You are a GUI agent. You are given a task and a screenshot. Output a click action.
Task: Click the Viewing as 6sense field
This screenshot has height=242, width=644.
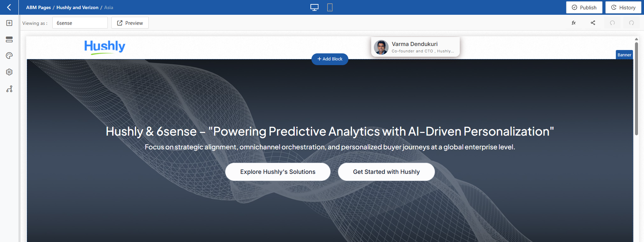coord(80,23)
